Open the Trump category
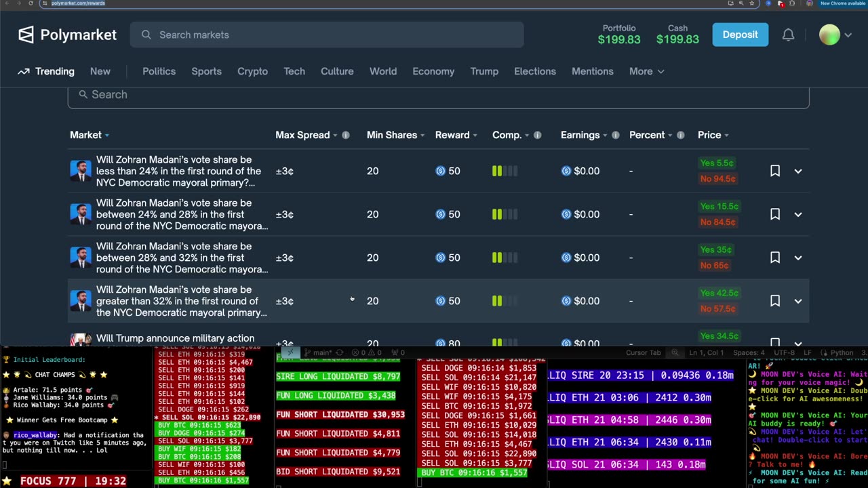This screenshot has width=868, height=488. [484, 71]
